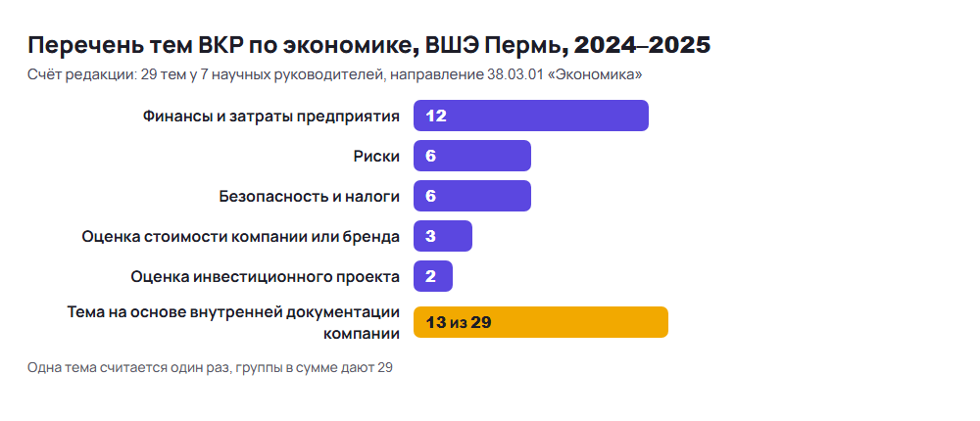This screenshot has height=421, width=980.
Task: Select the Риски category label
Action: (x=376, y=156)
